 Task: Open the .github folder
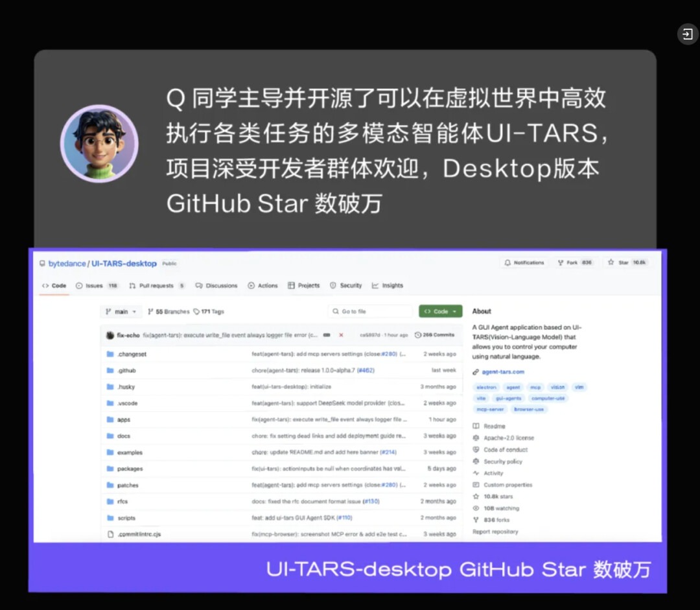pyautogui.click(x=126, y=371)
